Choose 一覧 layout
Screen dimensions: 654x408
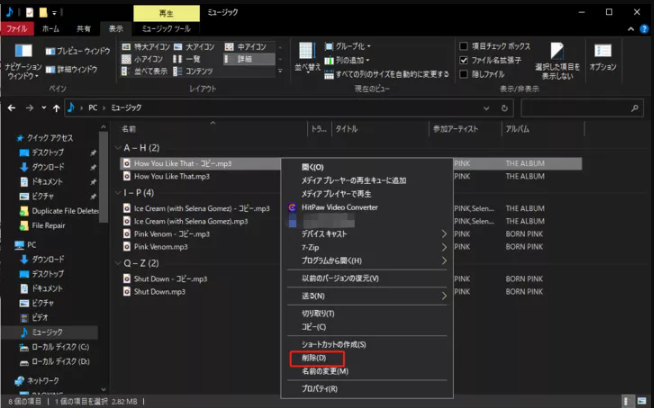coord(187,59)
